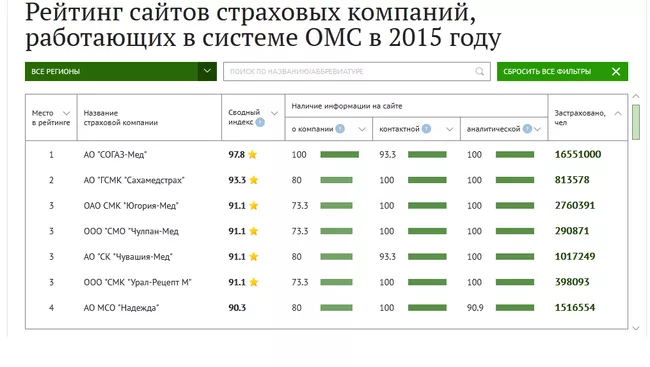Click insured count 290871
Image resolution: width=650 pixels, height=367 pixels.
coord(572,231)
